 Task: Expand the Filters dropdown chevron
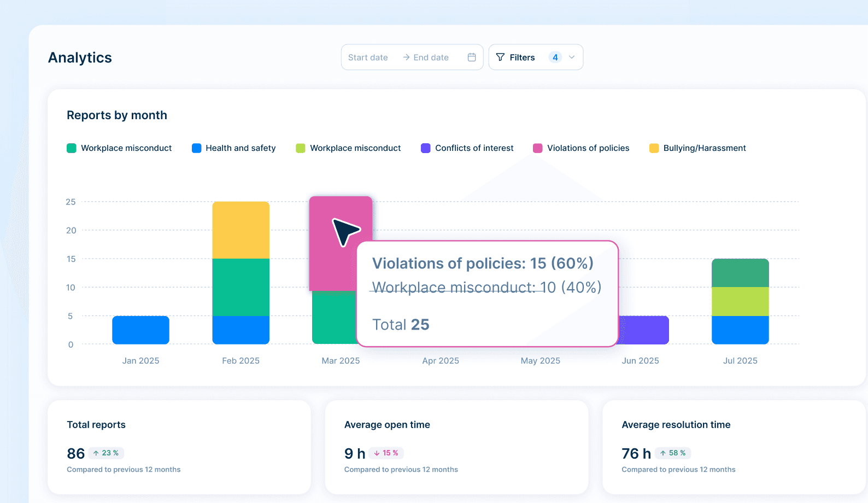tap(572, 57)
